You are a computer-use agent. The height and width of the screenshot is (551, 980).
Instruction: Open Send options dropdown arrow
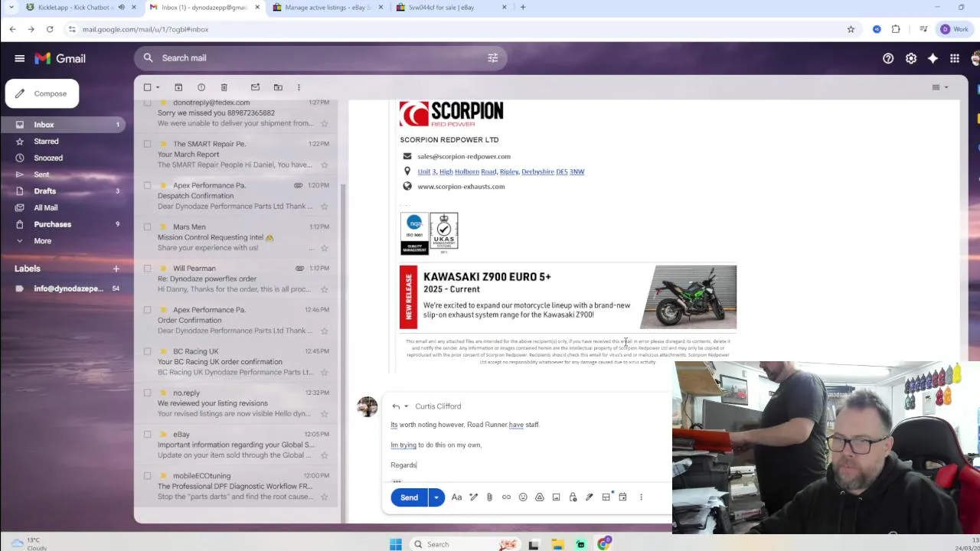pos(436,497)
